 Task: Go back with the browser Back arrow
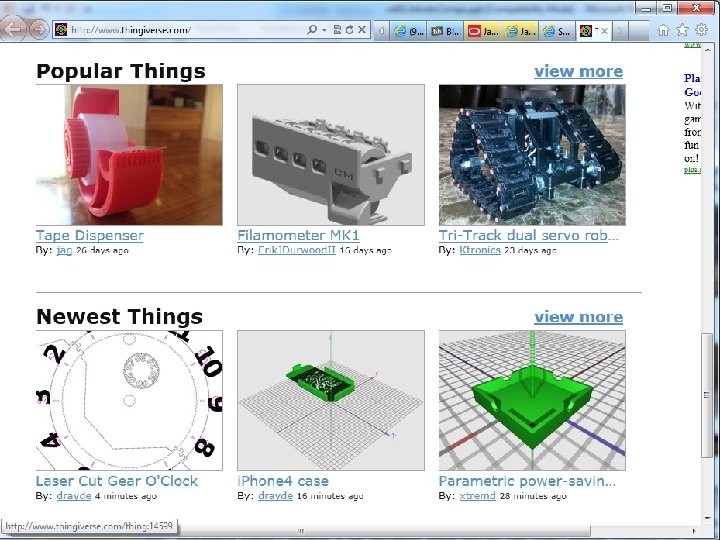coord(12,29)
